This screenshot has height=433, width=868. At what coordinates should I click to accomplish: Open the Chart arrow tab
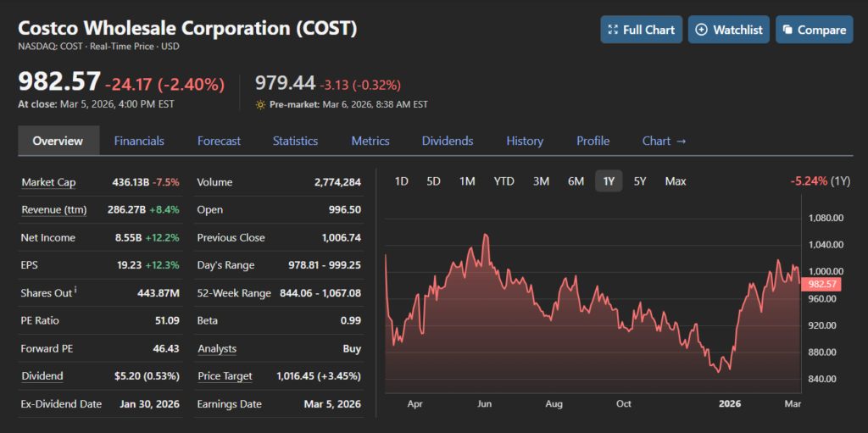[665, 141]
